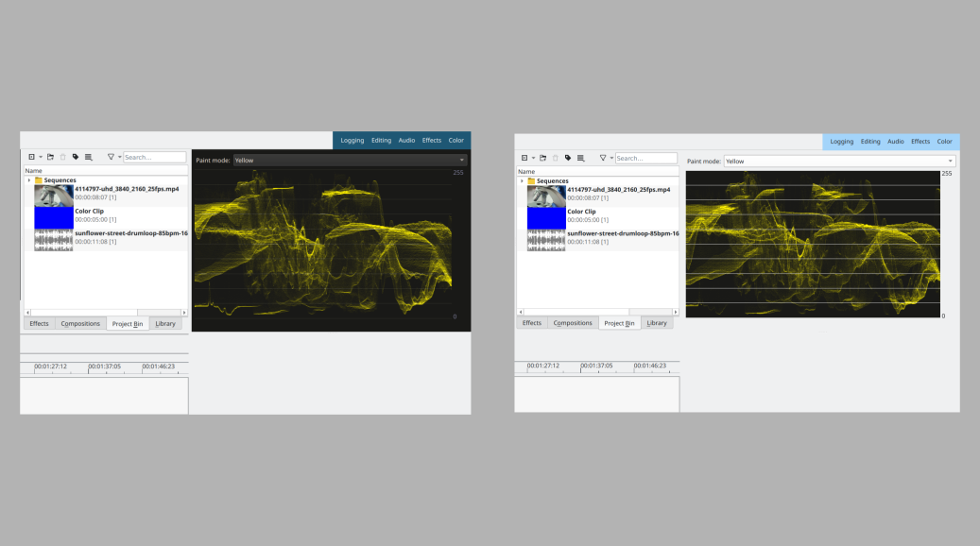
Task: Click Create Folder icon in the left window's bin
Action: point(50,158)
